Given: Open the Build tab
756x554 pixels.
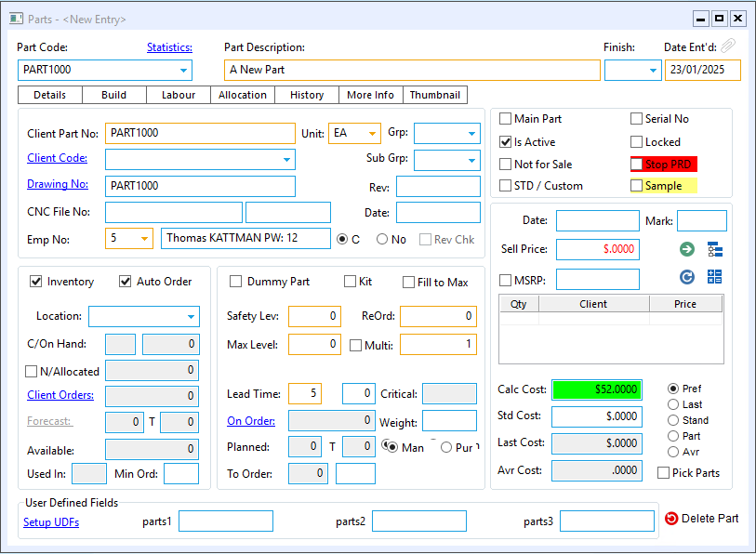Looking at the screenshot, I should [x=113, y=95].
